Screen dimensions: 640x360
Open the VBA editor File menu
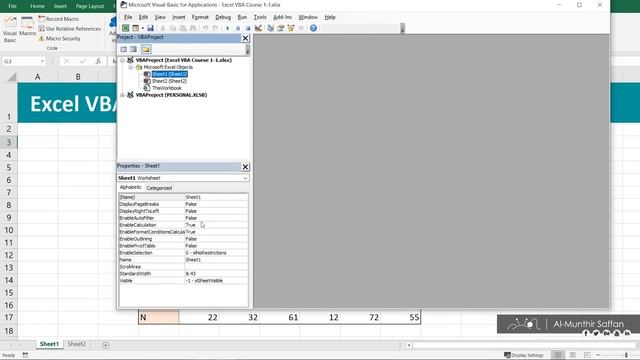coord(128,17)
